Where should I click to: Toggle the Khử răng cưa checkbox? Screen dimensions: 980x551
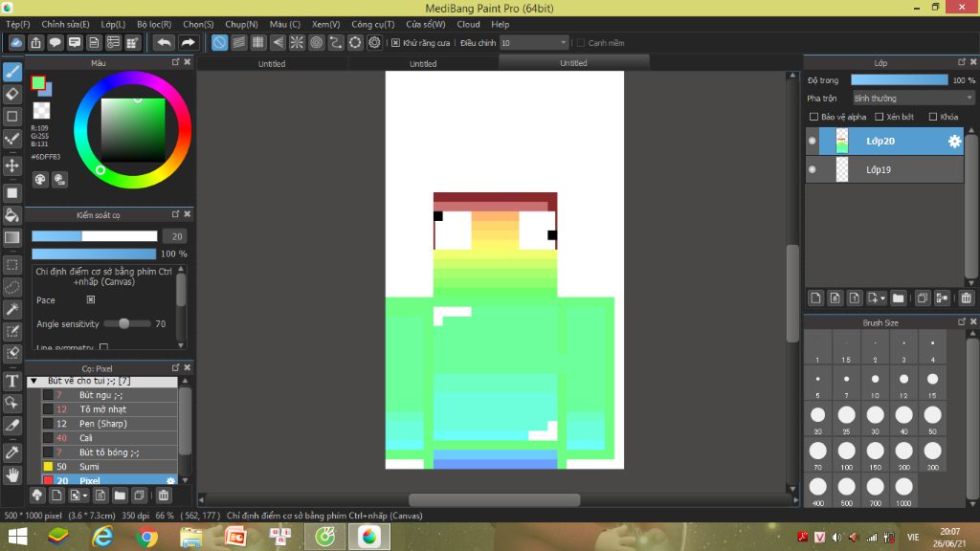tap(395, 42)
